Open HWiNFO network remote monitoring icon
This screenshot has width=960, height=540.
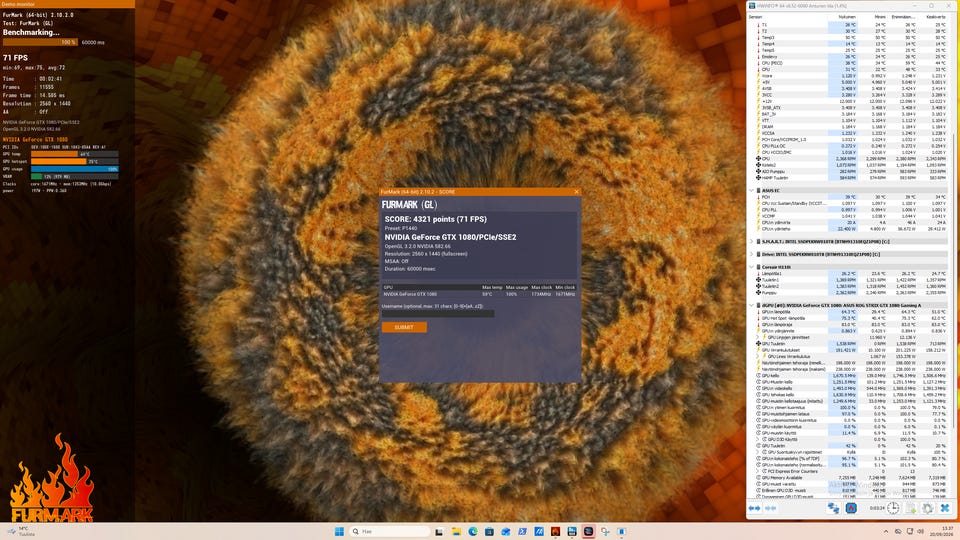(833, 508)
